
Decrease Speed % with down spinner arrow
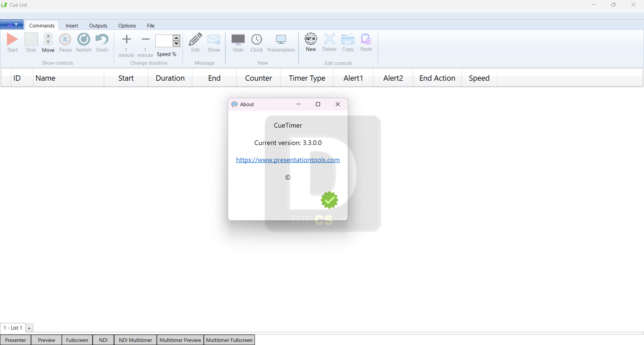176,44
